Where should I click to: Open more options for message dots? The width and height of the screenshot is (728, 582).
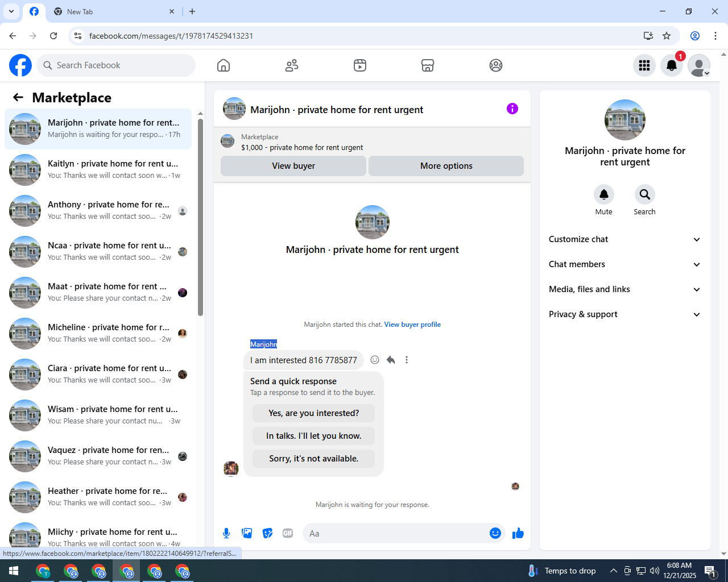[x=407, y=360]
